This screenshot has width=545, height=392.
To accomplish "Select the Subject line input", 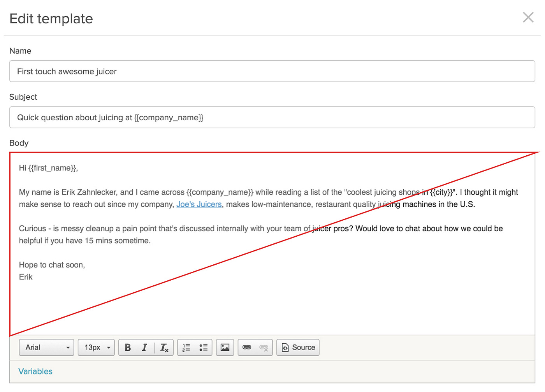I will point(272,117).
